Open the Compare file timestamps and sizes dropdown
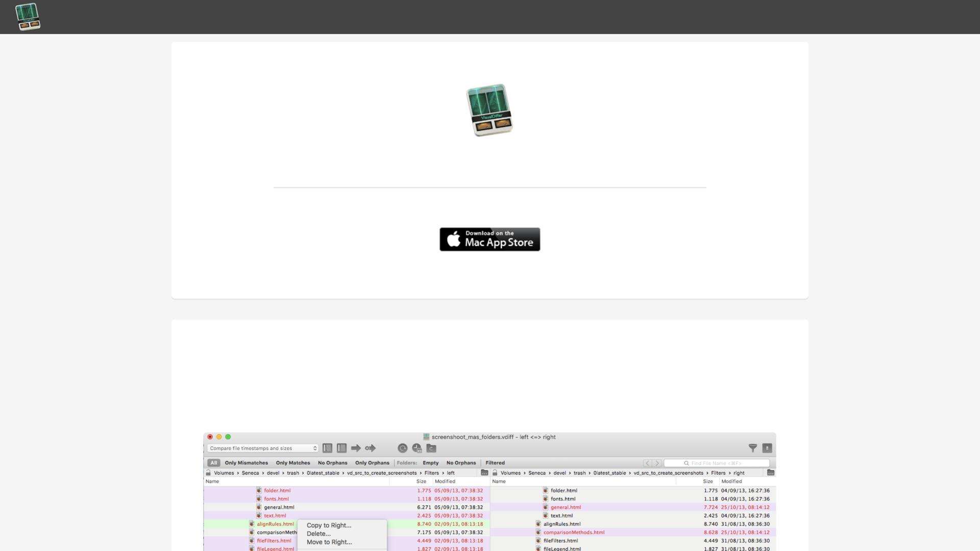The width and height of the screenshot is (980, 551). click(262, 448)
